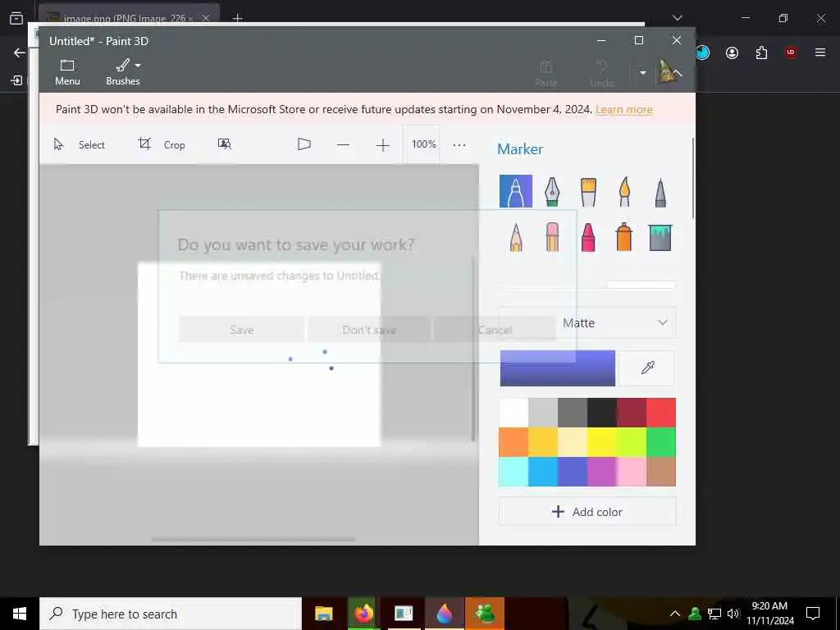Open the Learn more link

click(x=624, y=109)
